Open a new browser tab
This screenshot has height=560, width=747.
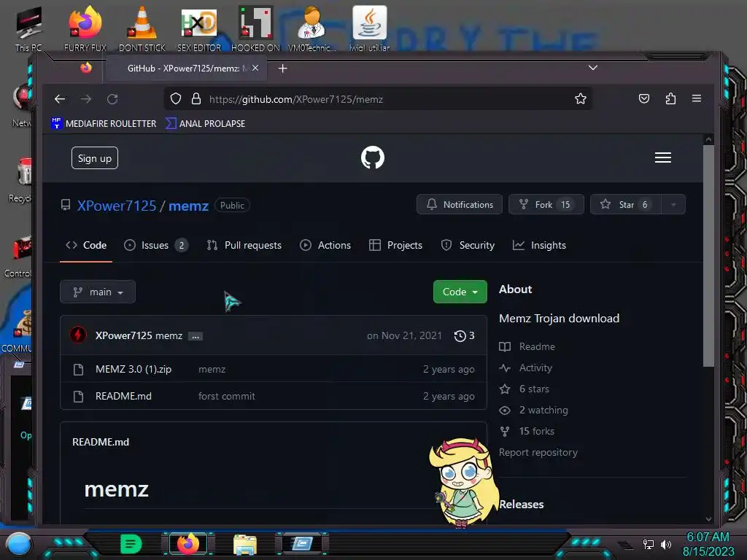click(x=282, y=69)
